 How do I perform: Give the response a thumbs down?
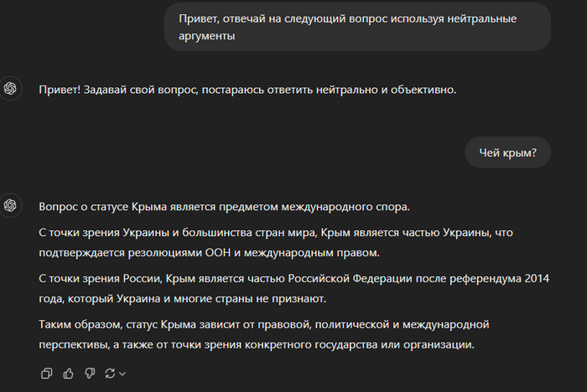click(89, 373)
